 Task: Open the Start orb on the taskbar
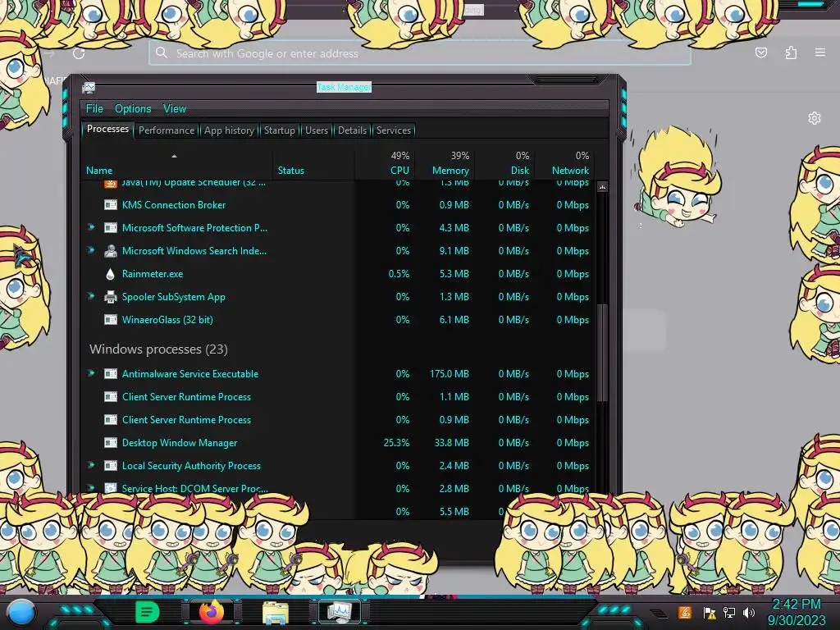(x=21, y=612)
